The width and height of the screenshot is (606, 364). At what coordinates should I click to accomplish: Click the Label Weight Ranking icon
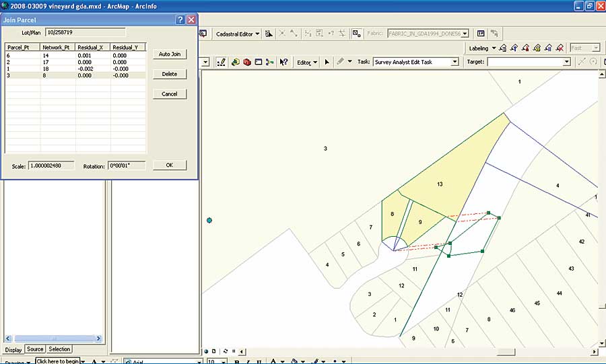pos(525,48)
